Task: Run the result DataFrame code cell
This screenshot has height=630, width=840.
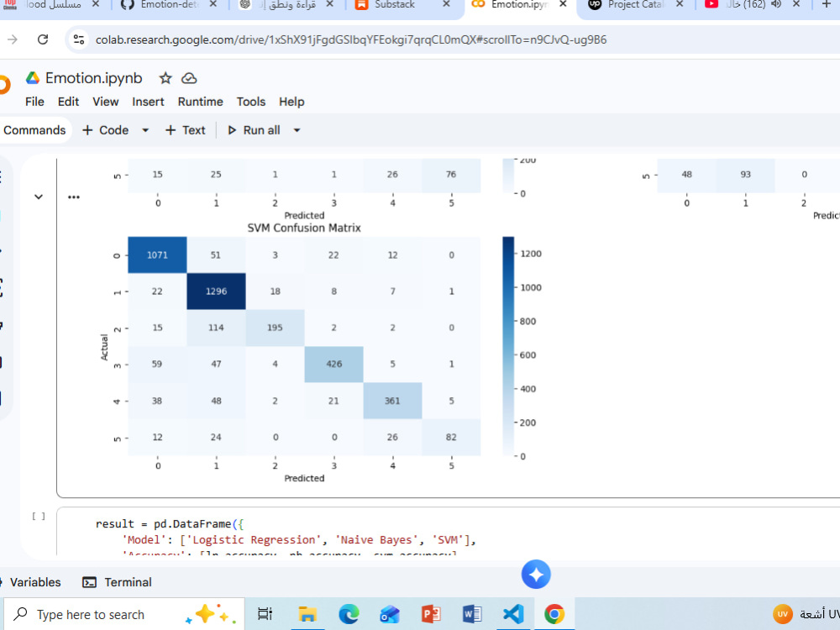Action: (39, 517)
